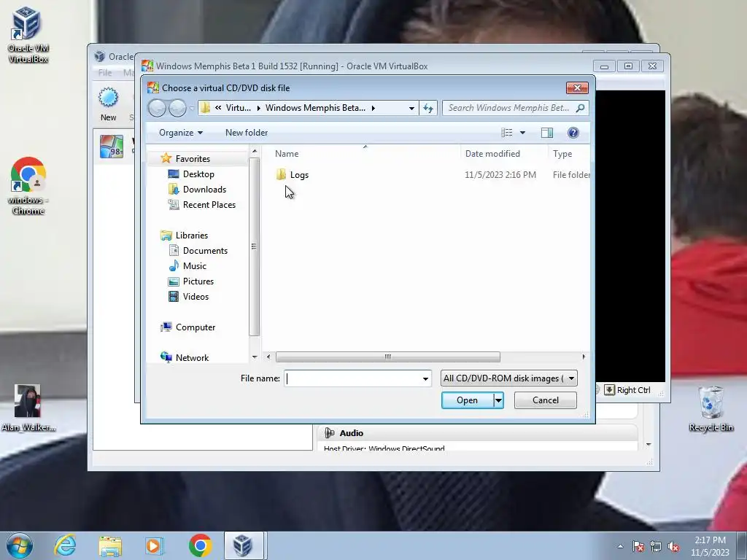Viewport: 747px width, 560px height.
Task: Open Recycle Bin on desktop
Action: click(x=711, y=409)
